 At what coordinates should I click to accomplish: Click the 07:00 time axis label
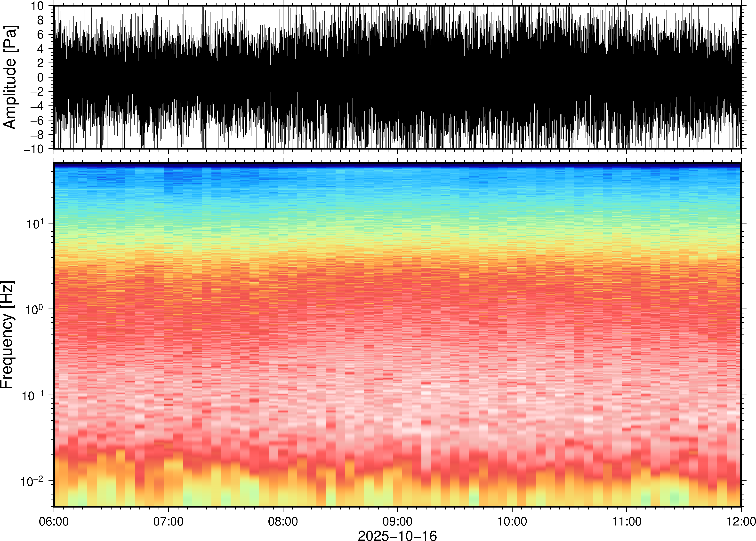coord(168,521)
